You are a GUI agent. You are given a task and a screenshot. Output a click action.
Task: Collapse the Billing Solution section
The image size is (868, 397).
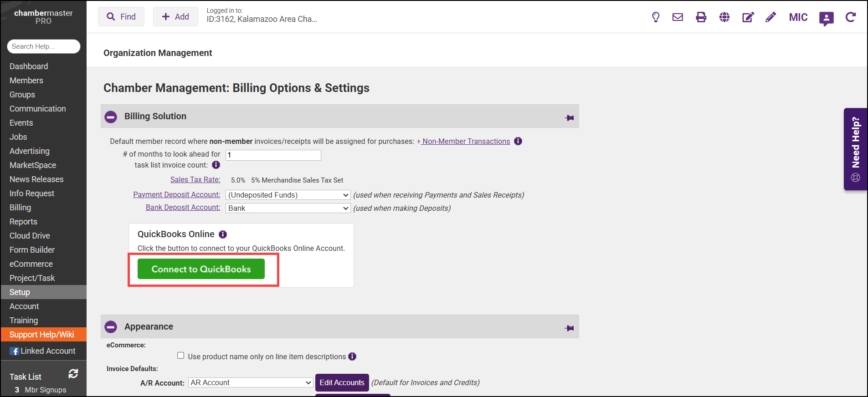[111, 117]
